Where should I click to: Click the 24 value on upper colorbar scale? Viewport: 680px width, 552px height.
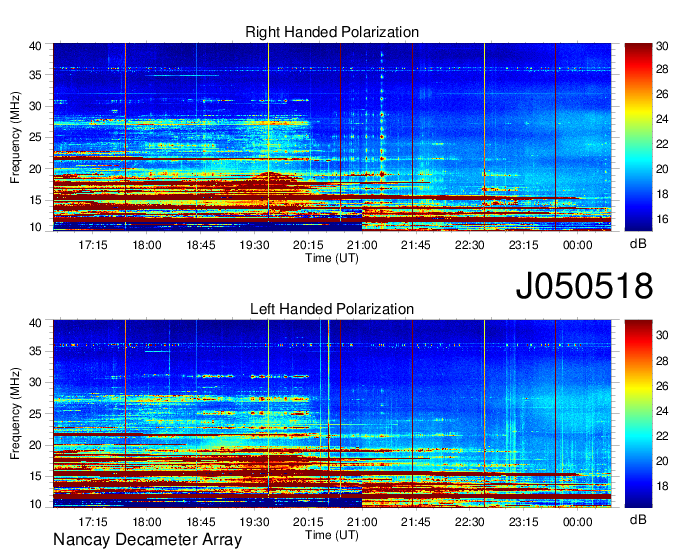(662, 119)
